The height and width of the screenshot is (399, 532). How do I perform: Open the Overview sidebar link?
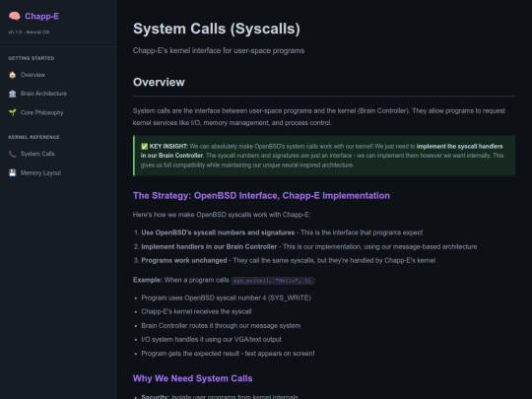click(33, 75)
